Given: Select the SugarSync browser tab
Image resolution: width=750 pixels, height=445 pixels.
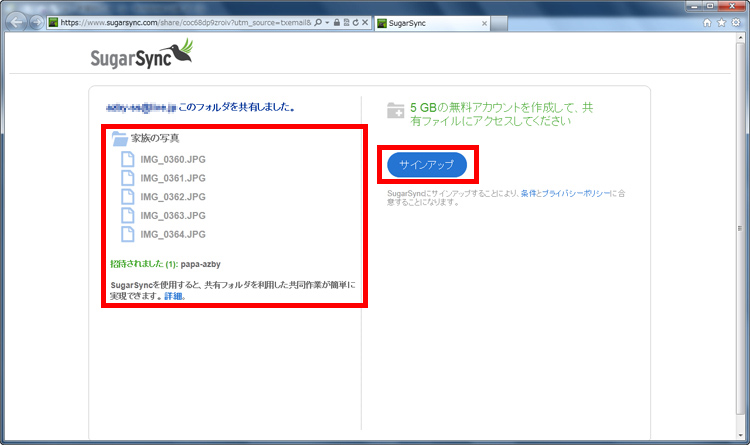Looking at the screenshot, I should click(432, 23).
